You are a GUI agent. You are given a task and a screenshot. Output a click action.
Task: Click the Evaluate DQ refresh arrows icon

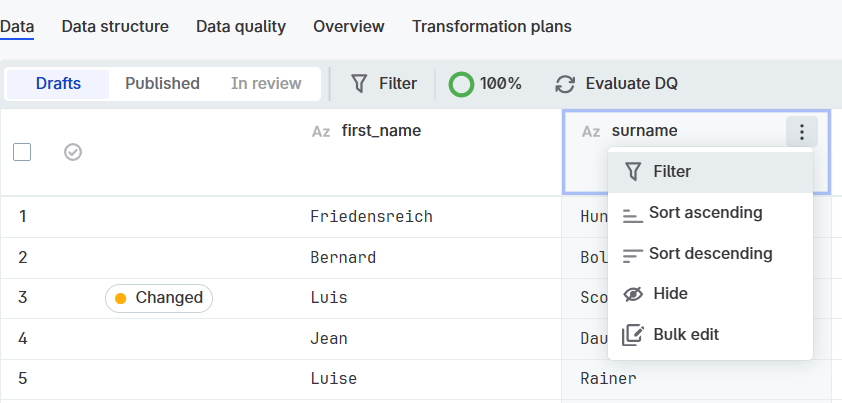[565, 84]
